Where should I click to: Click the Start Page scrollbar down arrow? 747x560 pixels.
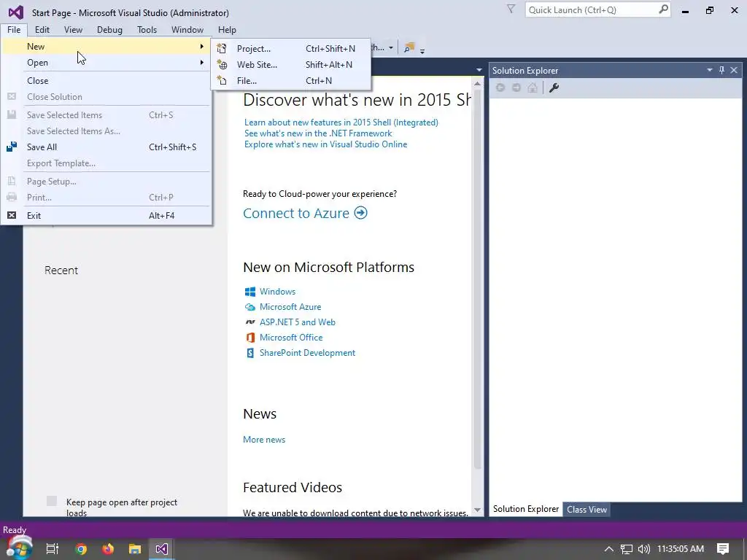477,510
